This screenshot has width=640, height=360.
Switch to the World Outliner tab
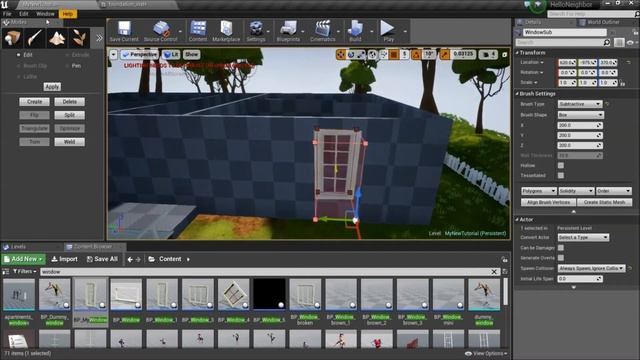pos(603,22)
